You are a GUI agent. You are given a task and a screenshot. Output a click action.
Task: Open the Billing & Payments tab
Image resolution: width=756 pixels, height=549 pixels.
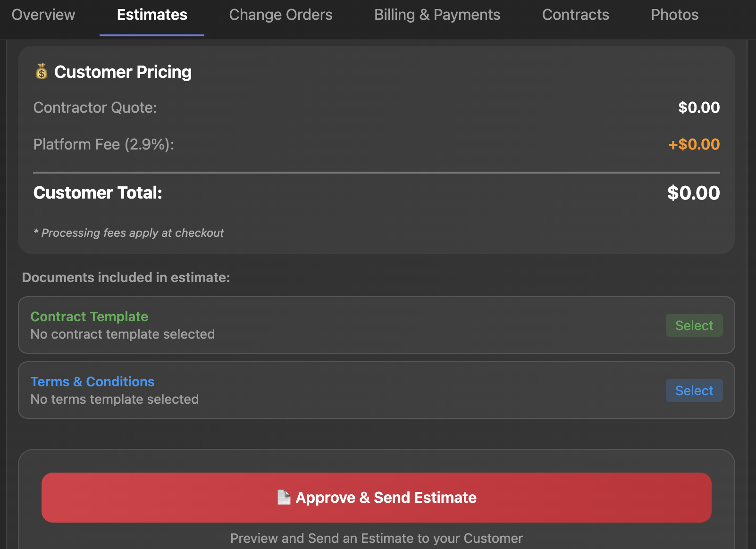tap(437, 15)
